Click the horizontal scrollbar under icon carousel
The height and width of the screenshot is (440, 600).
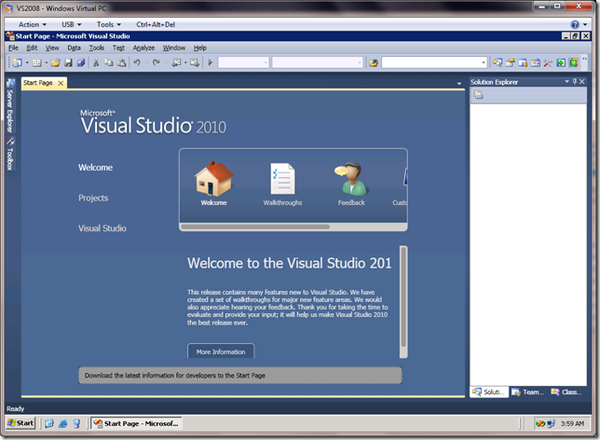click(255, 227)
